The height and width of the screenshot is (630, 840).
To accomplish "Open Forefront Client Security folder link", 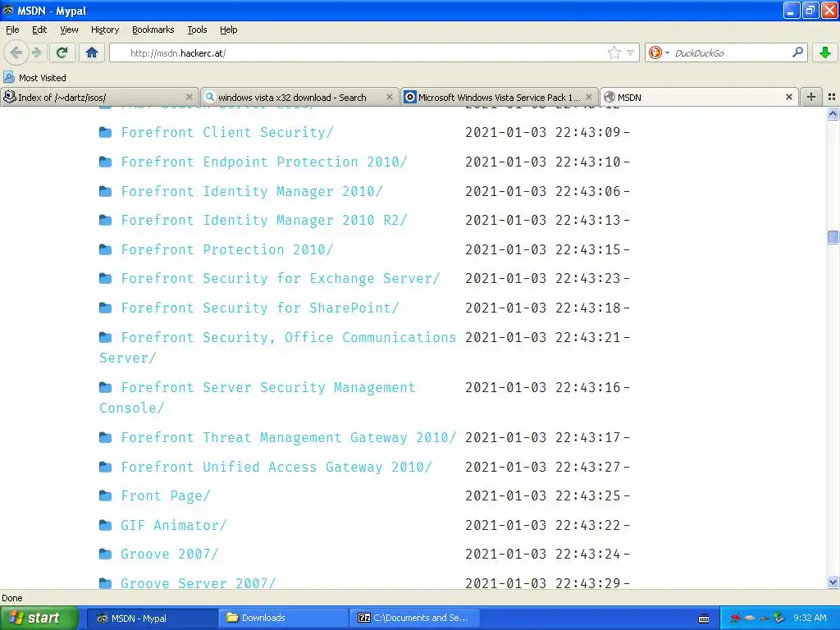I will (227, 132).
